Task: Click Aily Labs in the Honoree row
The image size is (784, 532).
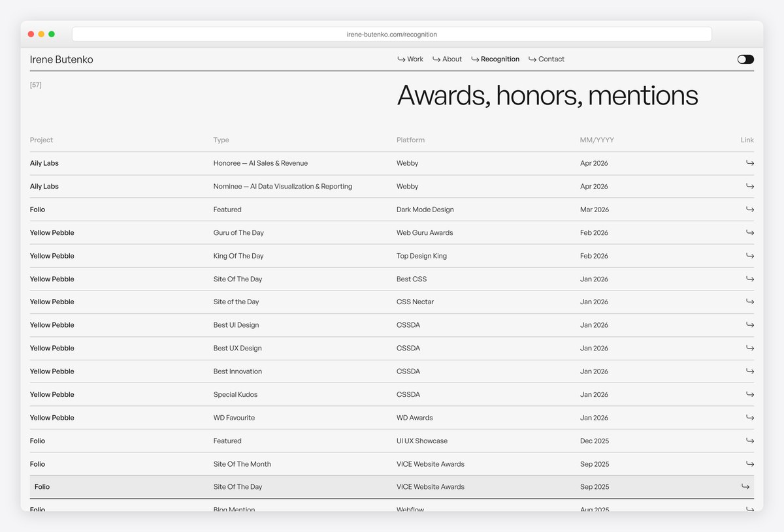Action: click(44, 163)
